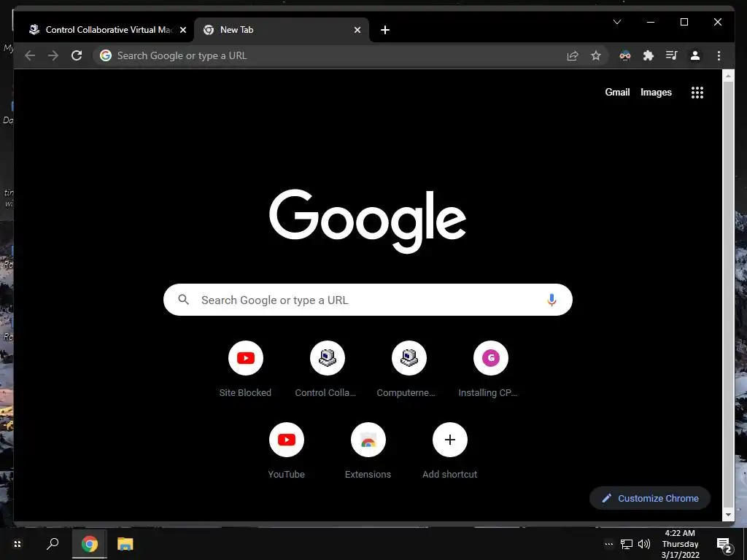Click the scrollbar down arrow
The image size is (747, 560).
(x=728, y=515)
